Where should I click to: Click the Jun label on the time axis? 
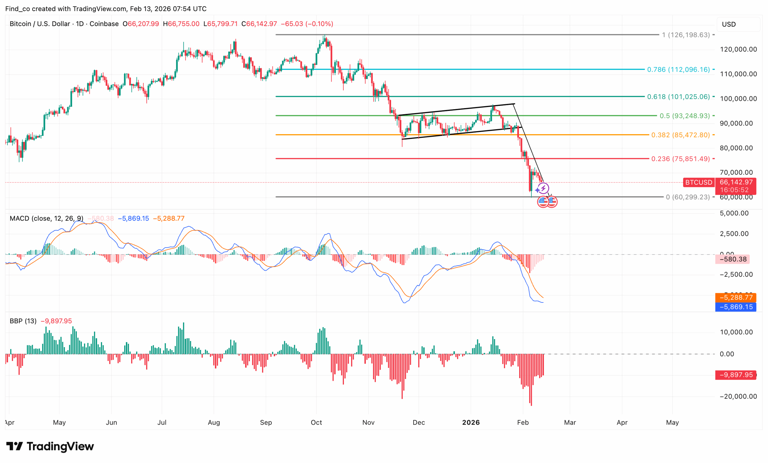pos(112,422)
